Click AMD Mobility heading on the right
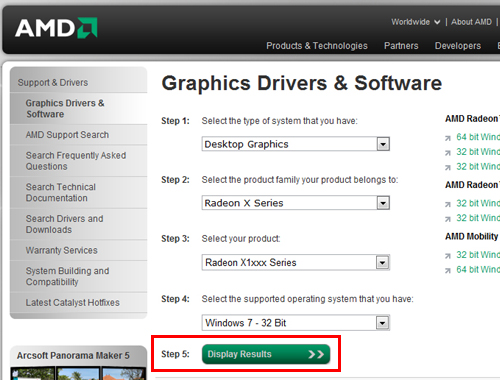 click(x=472, y=236)
